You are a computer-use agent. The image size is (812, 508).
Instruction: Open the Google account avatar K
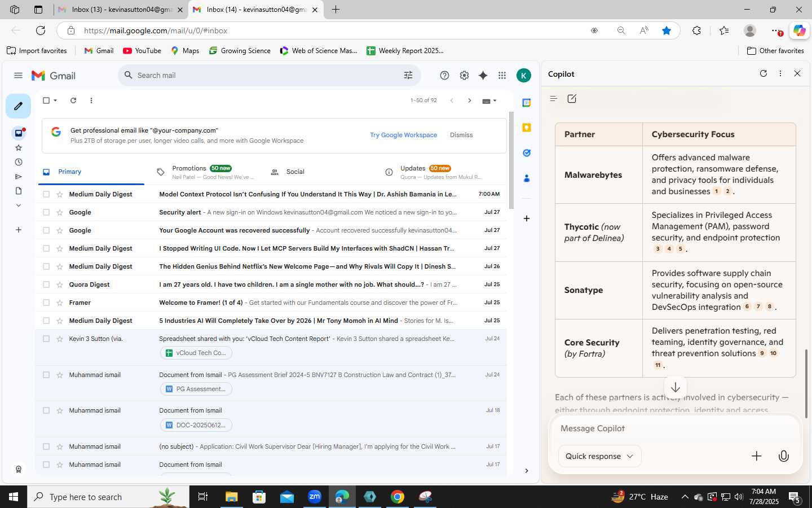pos(524,76)
